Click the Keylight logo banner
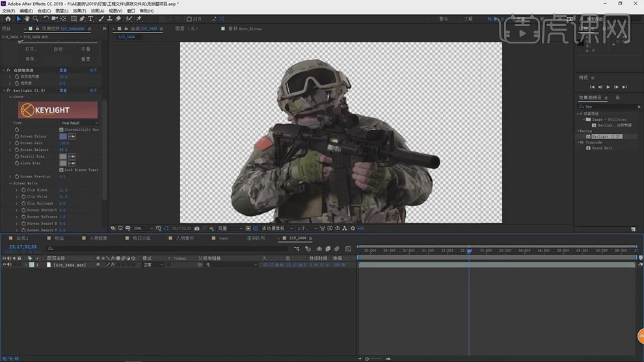 pyautogui.click(x=58, y=110)
